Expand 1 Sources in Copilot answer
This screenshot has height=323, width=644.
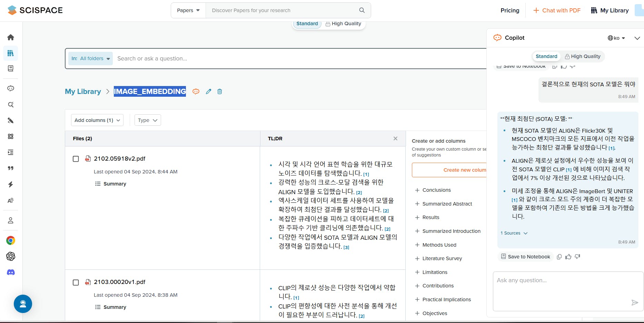click(514, 233)
